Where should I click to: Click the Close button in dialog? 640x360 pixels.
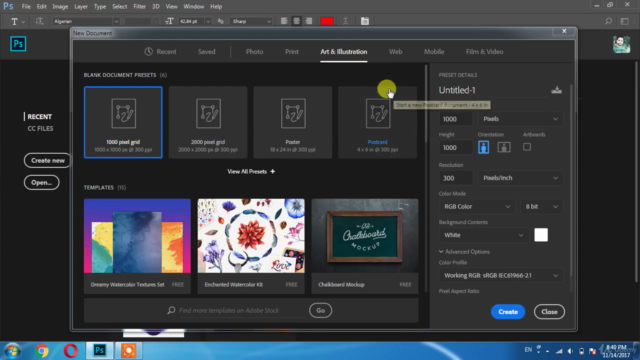(549, 312)
